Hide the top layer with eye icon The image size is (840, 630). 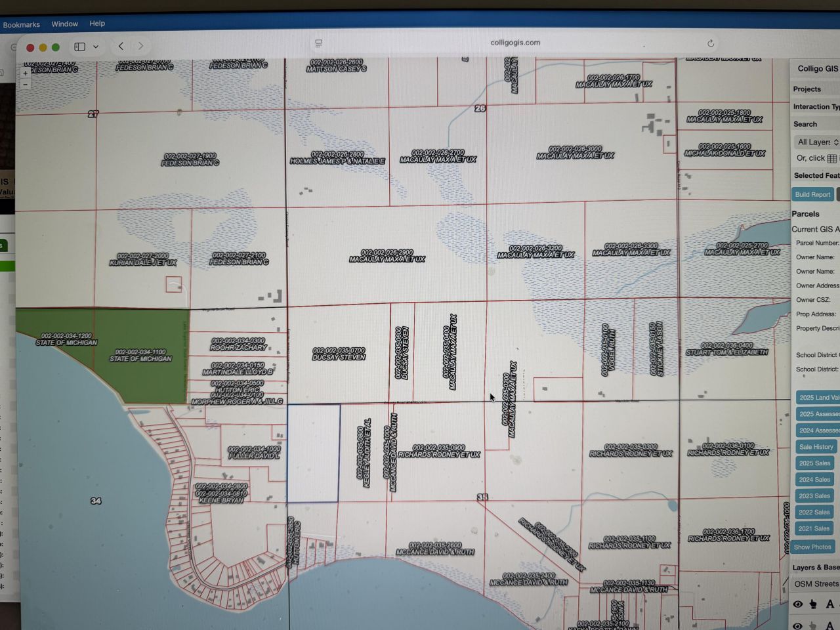(x=797, y=604)
